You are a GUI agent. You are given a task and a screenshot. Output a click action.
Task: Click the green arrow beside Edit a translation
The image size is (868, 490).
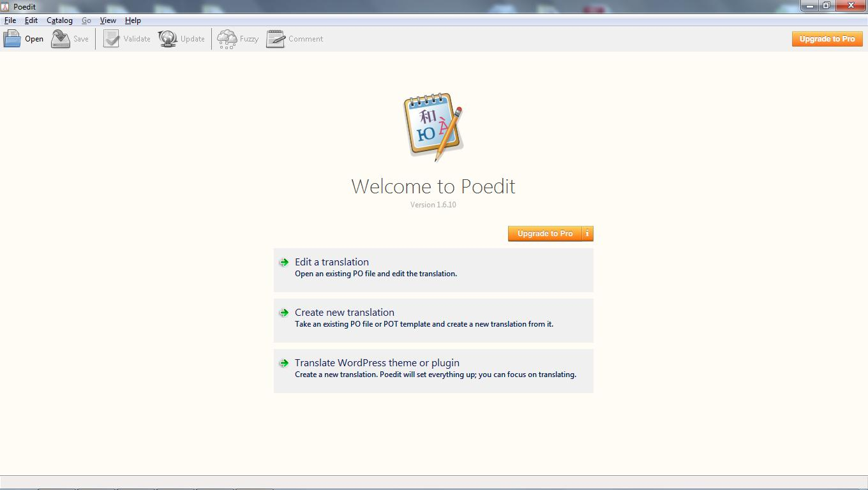pos(284,262)
